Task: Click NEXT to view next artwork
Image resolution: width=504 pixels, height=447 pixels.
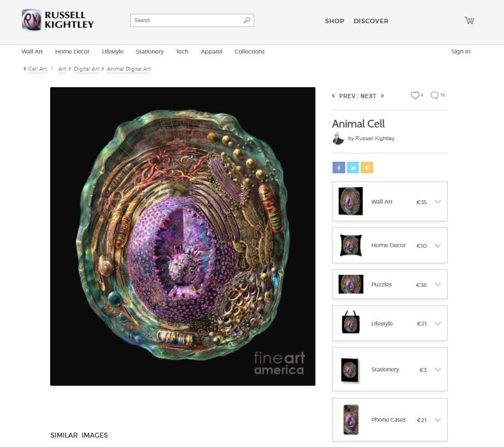Action: tap(368, 96)
